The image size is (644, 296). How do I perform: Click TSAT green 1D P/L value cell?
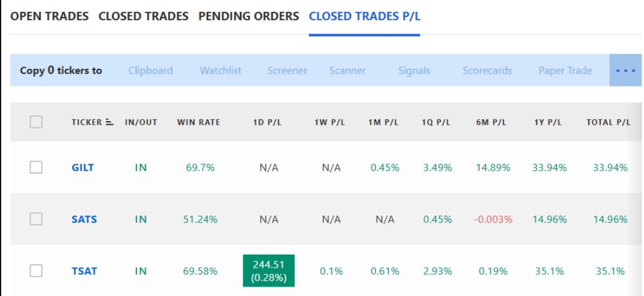click(x=269, y=271)
